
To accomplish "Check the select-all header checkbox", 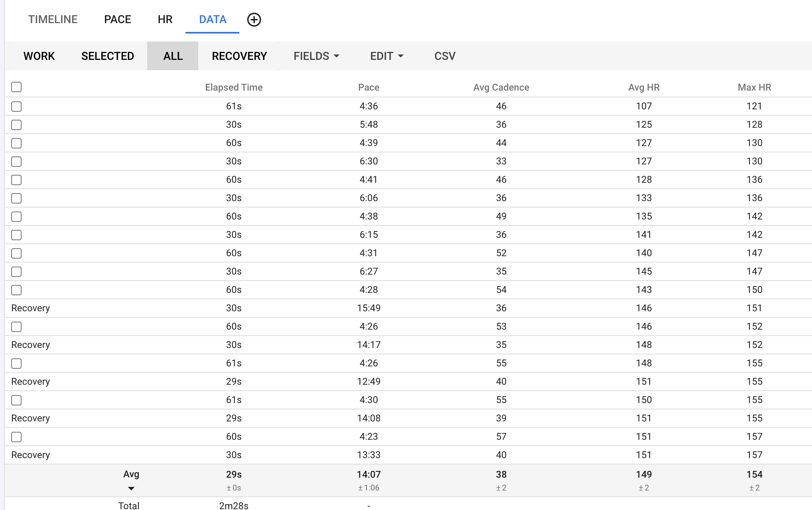I will [x=16, y=87].
